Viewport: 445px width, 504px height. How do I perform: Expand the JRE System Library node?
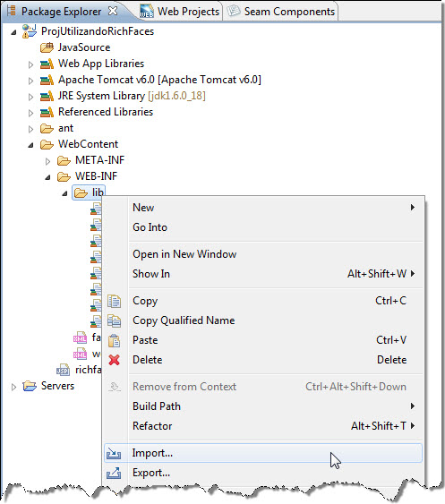pyautogui.click(x=30, y=97)
